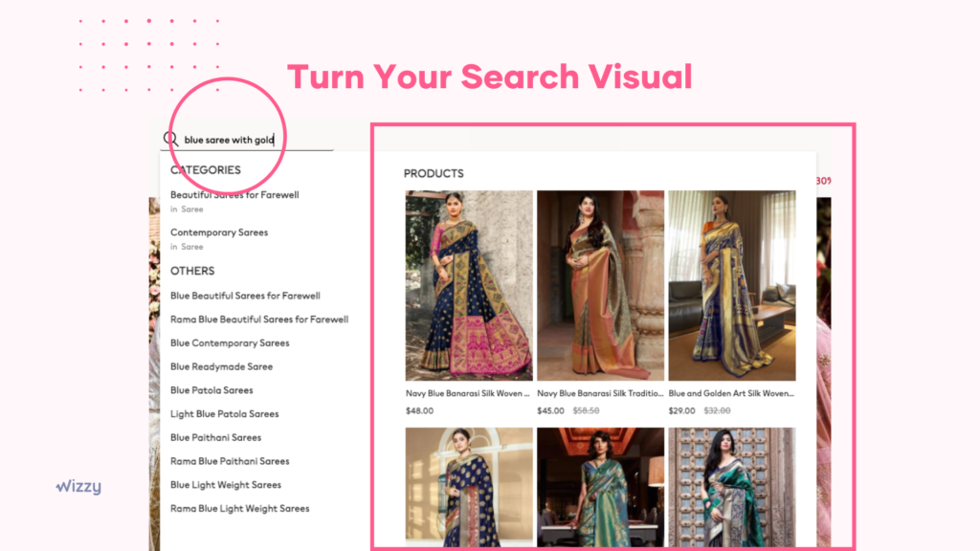Open second-row navy saree with arched window
The image size is (980, 551).
click(469, 487)
